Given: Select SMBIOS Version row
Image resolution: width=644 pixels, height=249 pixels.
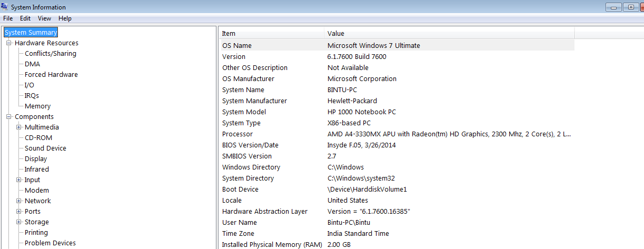Looking at the screenshot, I should click(397, 156).
